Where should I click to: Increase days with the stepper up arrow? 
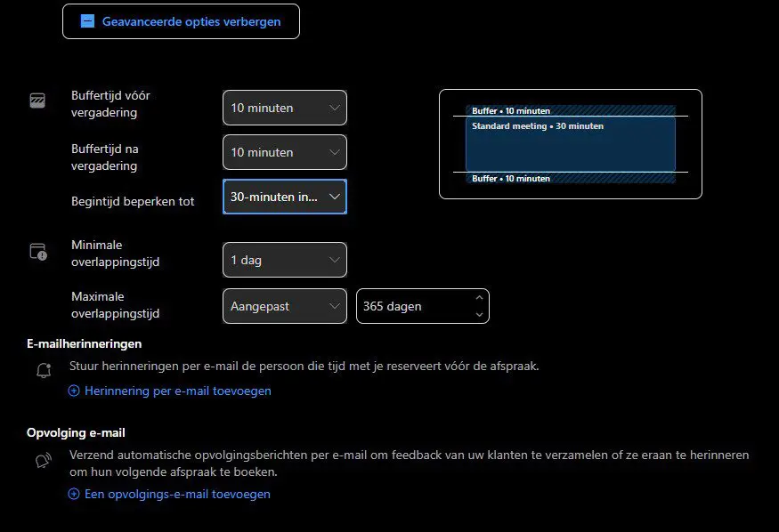[x=480, y=298]
